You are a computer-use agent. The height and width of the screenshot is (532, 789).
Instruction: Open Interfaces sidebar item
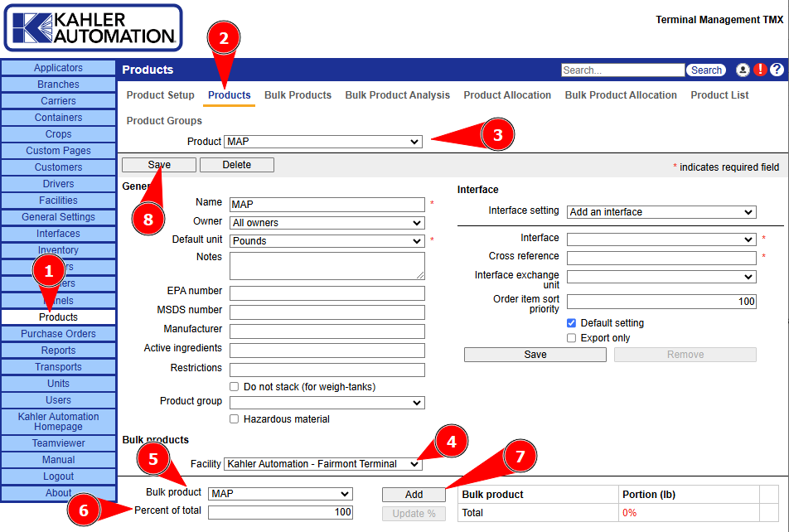point(58,234)
